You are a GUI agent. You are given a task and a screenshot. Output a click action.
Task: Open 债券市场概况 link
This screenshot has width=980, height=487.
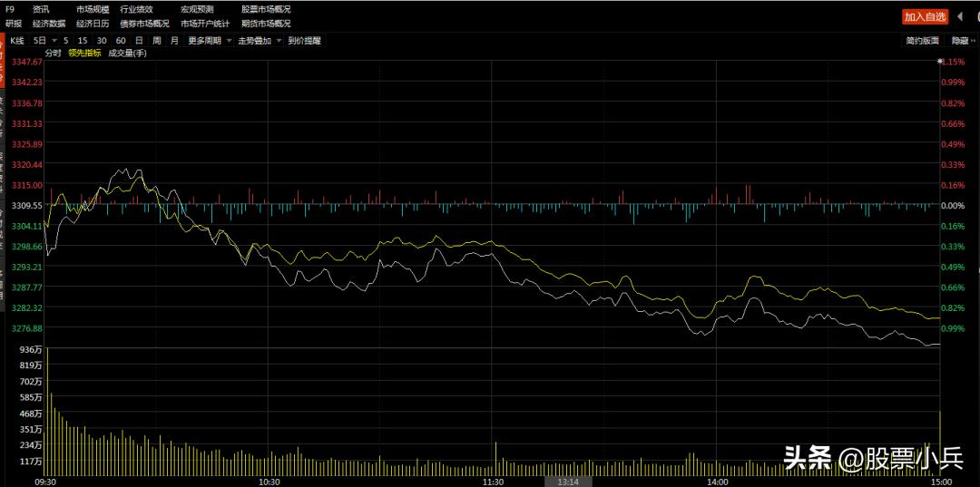click(x=144, y=24)
